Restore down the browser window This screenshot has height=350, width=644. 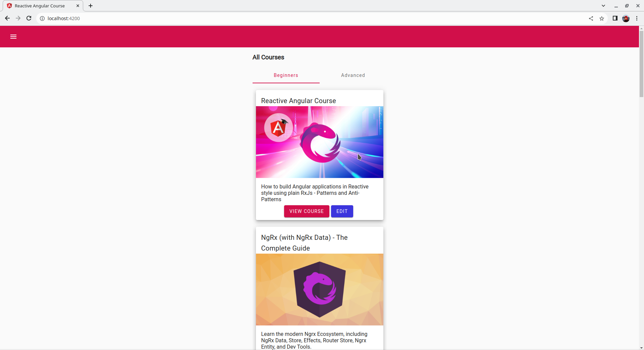point(627,6)
